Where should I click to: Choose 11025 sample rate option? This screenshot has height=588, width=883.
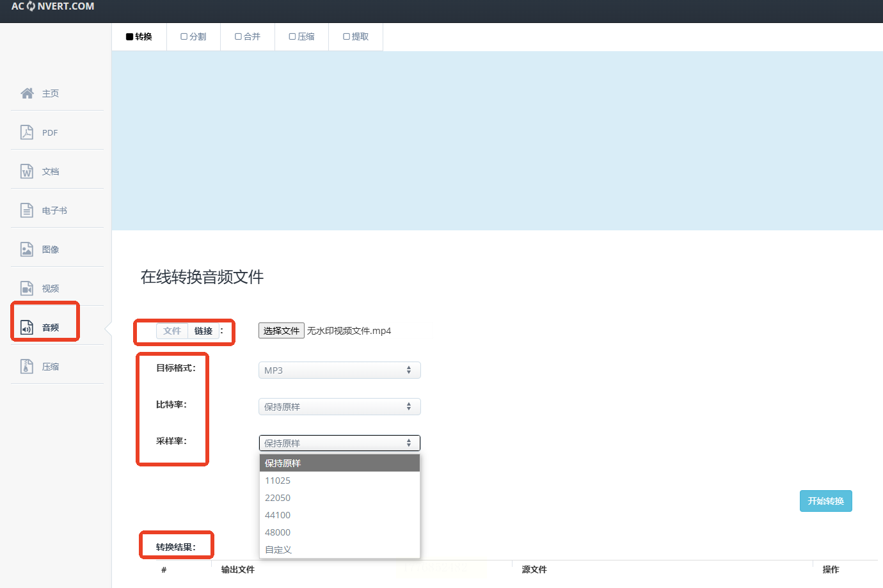pyautogui.click(x=340, y=481)
